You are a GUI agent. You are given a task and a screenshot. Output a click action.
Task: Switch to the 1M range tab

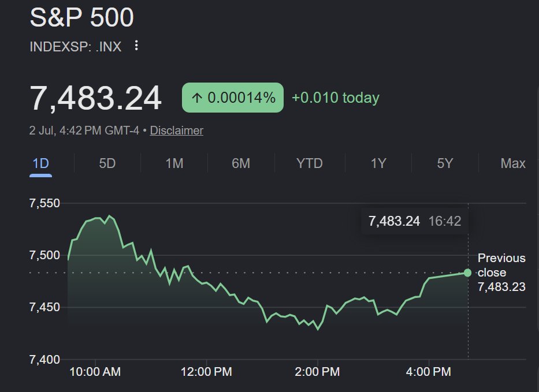pyautogui.click(x=174, y=163)
